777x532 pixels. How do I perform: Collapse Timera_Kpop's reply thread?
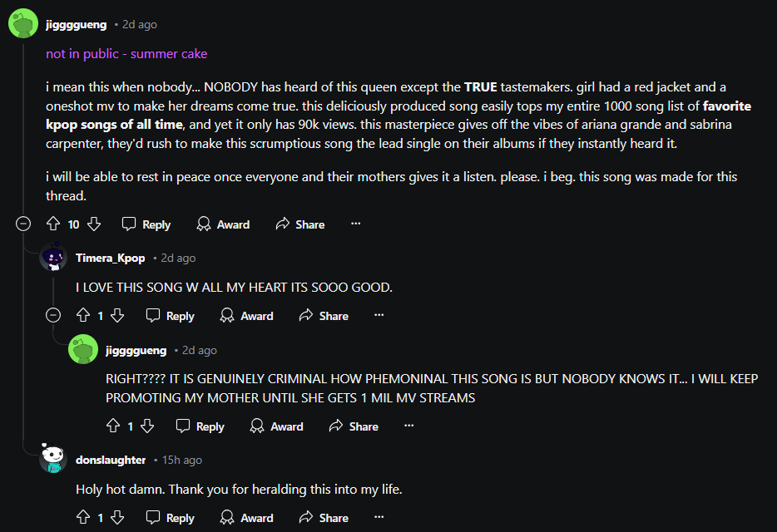[53, 315]
